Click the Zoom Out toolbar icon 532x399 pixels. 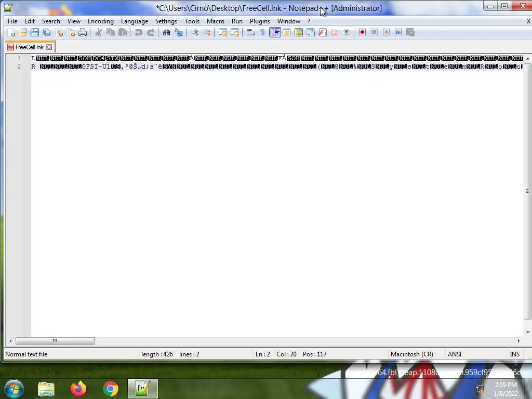207,33
